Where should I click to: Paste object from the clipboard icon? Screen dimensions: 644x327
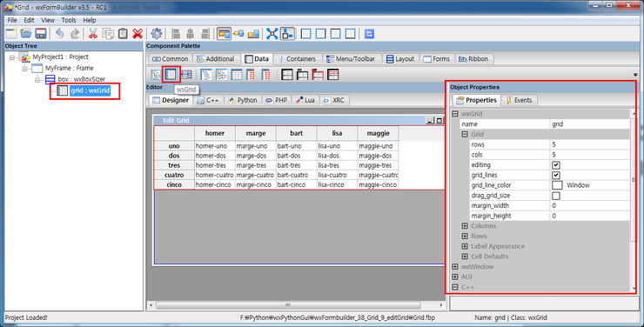tap(123, 34)
